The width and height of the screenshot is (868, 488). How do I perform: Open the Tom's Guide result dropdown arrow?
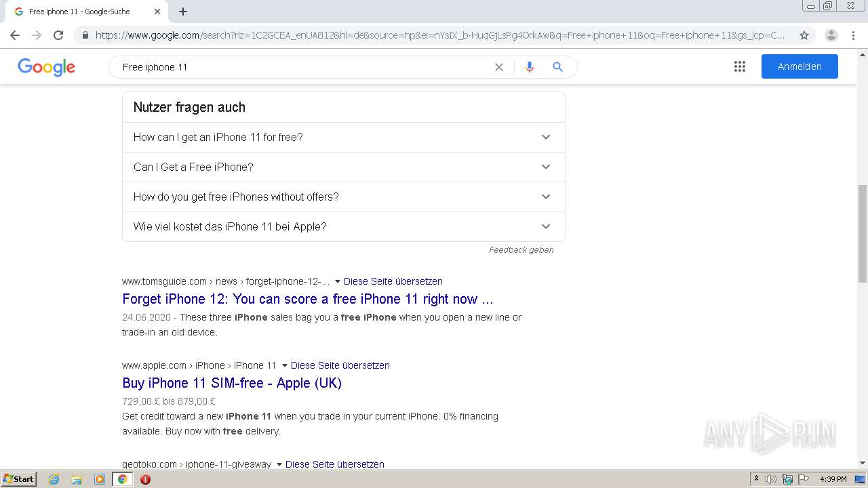(x=337, y=281)
